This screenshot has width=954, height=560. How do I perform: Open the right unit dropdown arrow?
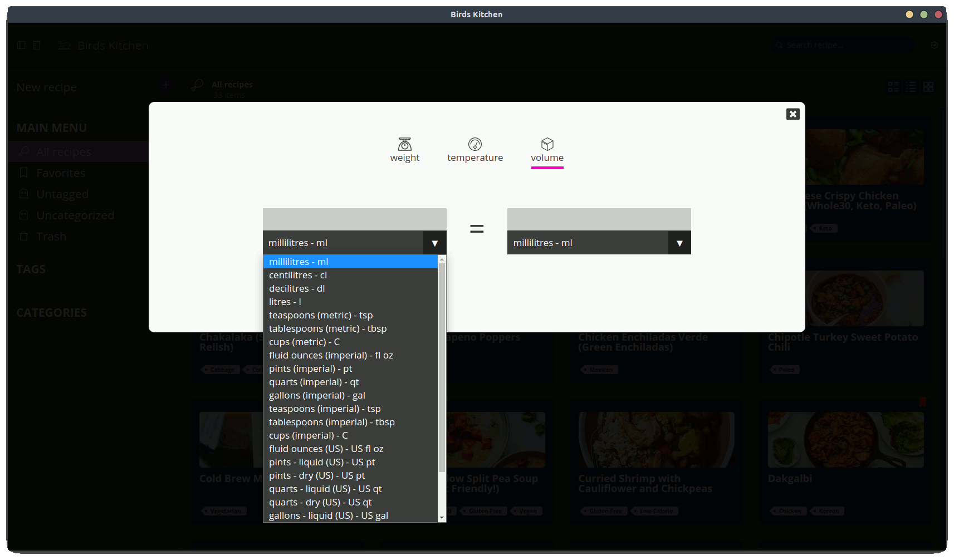679,243
